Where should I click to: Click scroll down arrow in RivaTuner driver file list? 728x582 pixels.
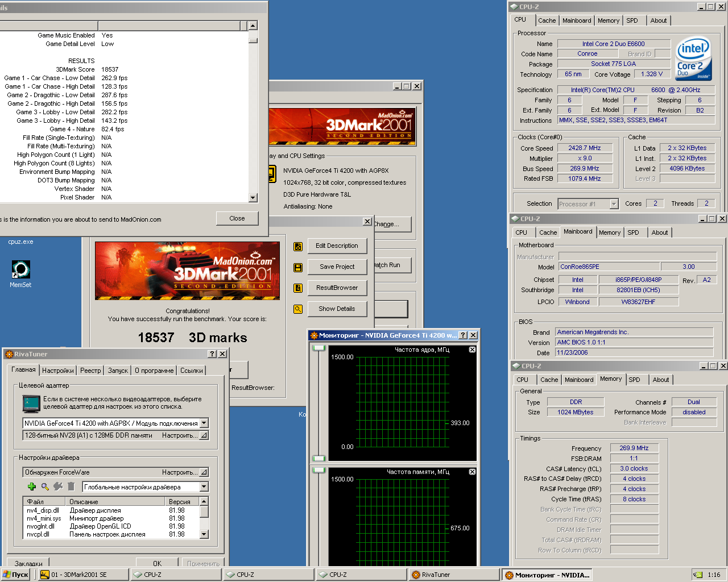point(204,534)
